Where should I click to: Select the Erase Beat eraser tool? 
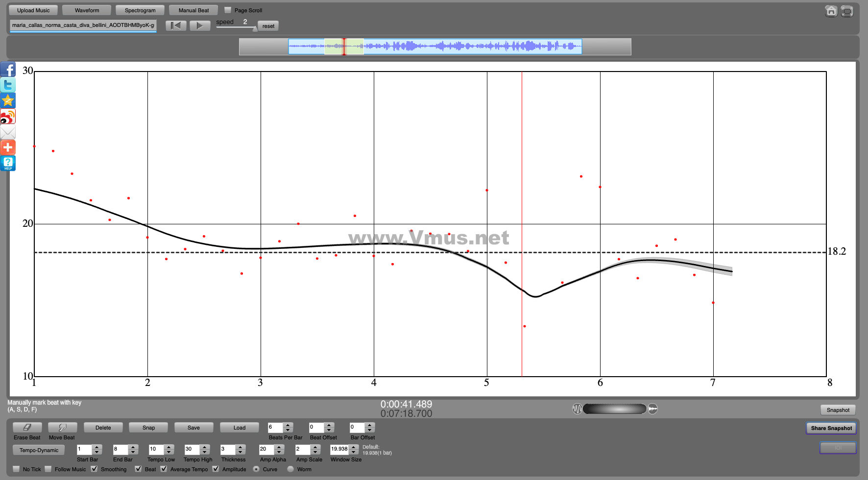pos(27,428)
